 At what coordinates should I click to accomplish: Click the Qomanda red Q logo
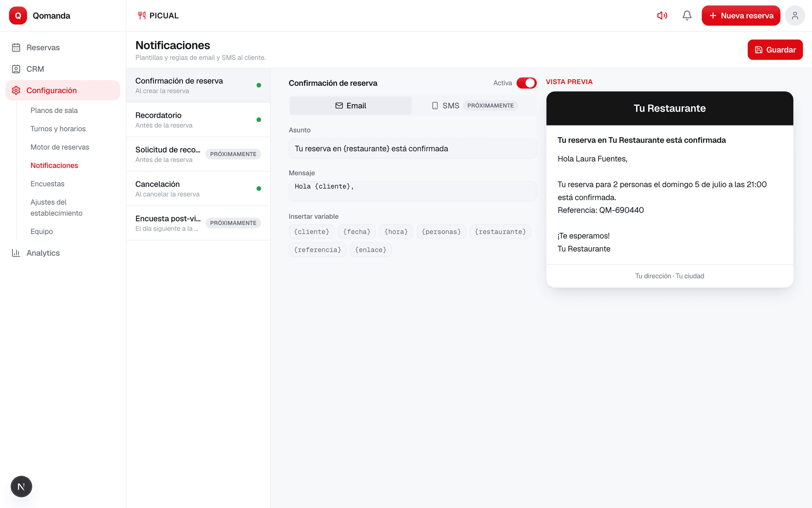click(x=18, y=16)
